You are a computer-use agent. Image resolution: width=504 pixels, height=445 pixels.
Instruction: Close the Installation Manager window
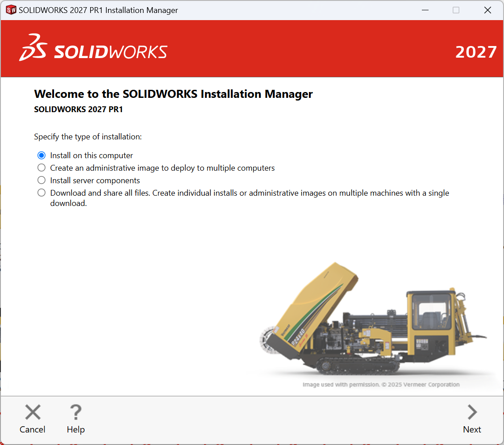click(487, 10)
